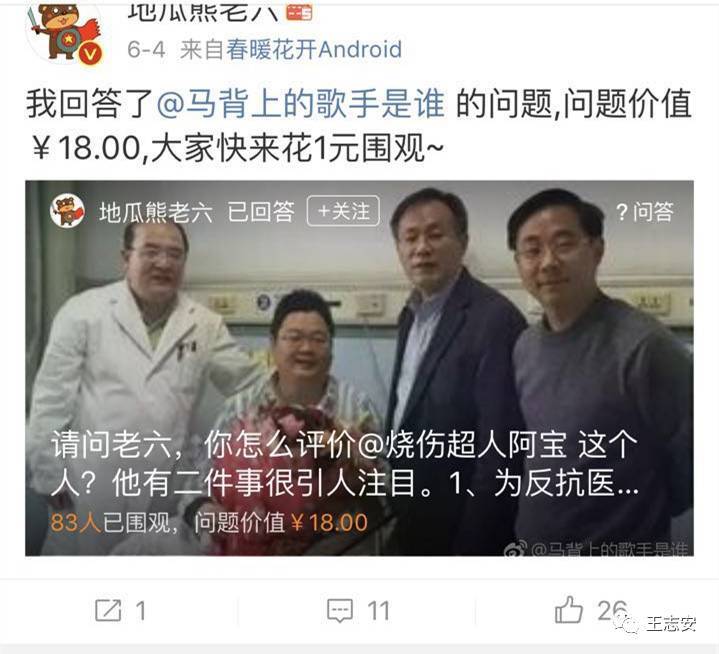
Task: Tap the membership level badge beside username
Action: click(299, 12)
